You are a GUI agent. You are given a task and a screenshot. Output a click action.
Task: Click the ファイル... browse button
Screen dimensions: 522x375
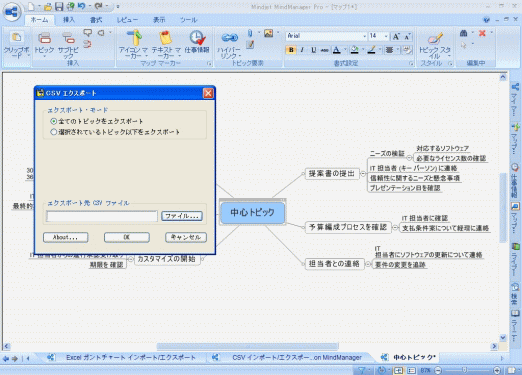click(x=182, y=216)
